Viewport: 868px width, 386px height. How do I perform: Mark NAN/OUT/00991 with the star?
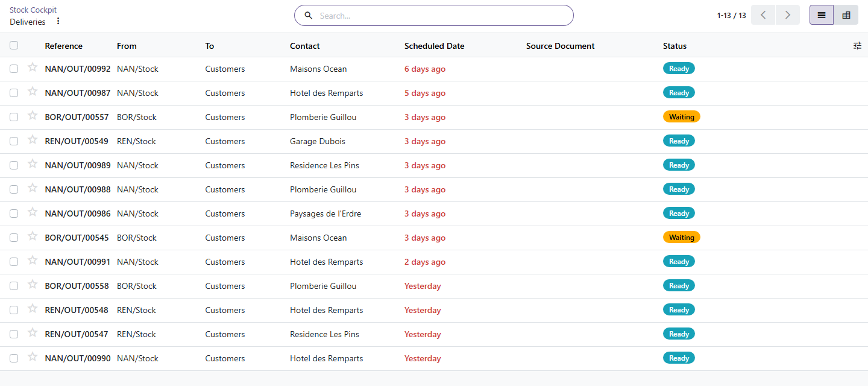tap(33, 261)
